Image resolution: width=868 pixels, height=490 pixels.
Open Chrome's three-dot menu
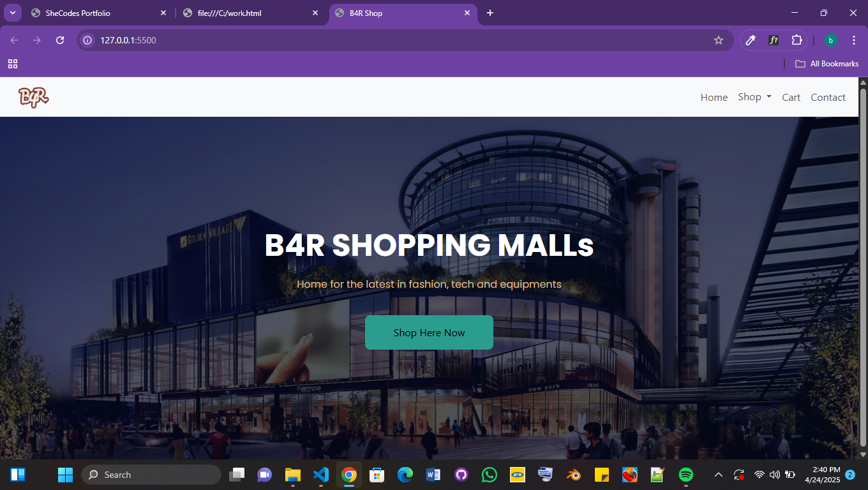854,40
